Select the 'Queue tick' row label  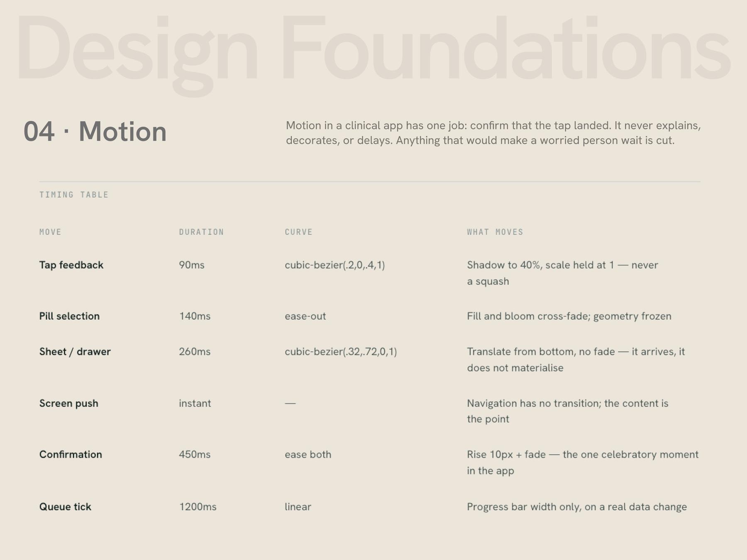[x=65, y=507]
